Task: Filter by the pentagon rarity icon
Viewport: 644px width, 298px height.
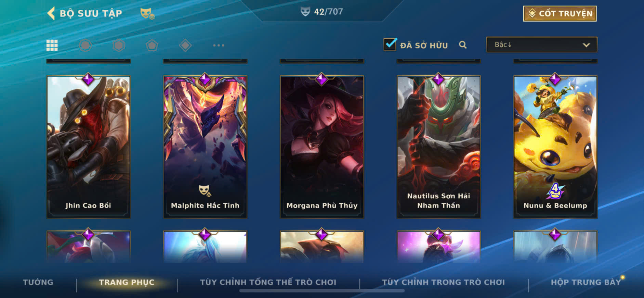Action: [152, 45]
